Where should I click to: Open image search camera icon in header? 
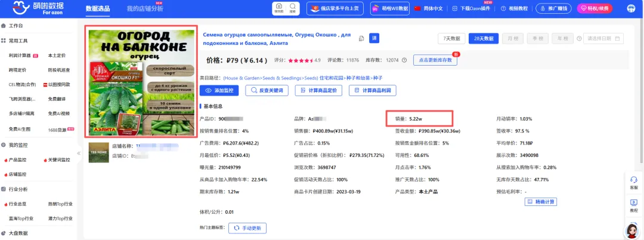click(x=279, y=8)
